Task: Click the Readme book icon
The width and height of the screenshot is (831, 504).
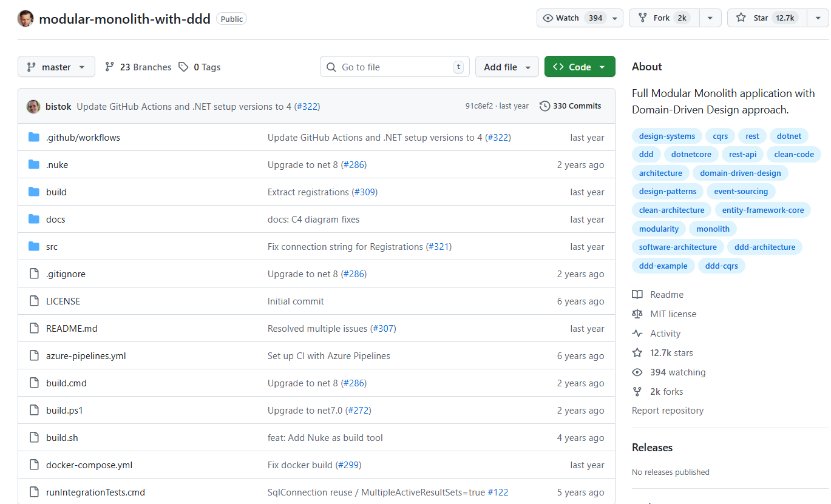Action: pos(637,295)
